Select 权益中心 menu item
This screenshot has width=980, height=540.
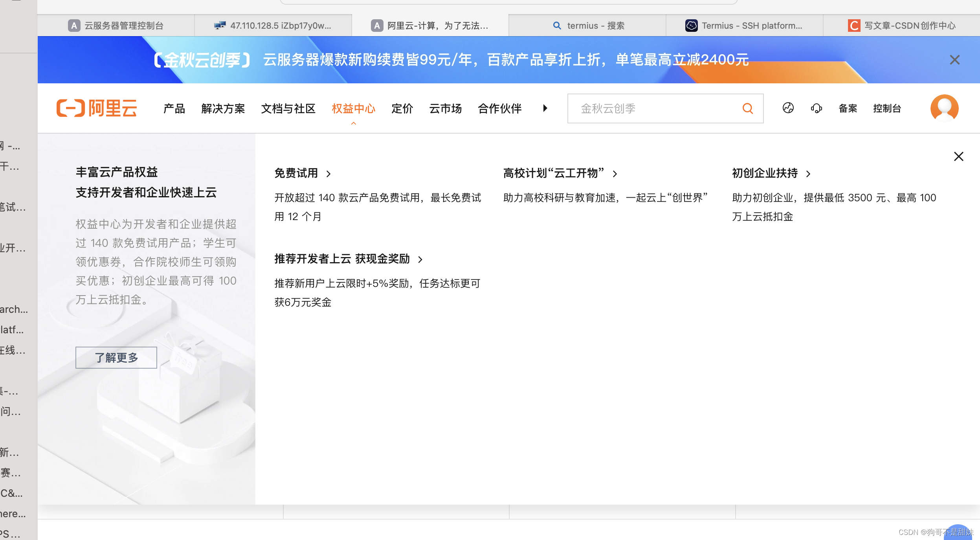[353, 108]
